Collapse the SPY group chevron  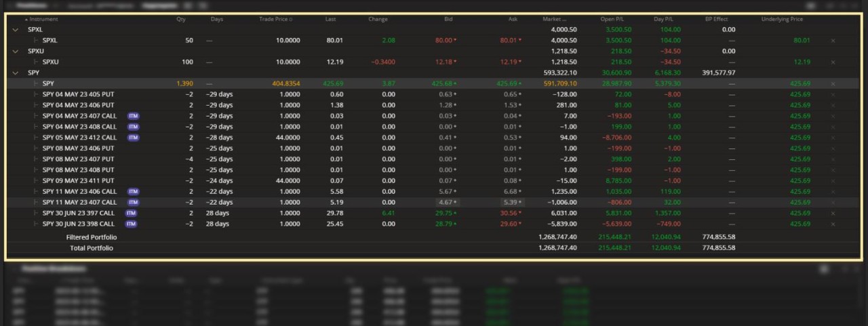15,73
